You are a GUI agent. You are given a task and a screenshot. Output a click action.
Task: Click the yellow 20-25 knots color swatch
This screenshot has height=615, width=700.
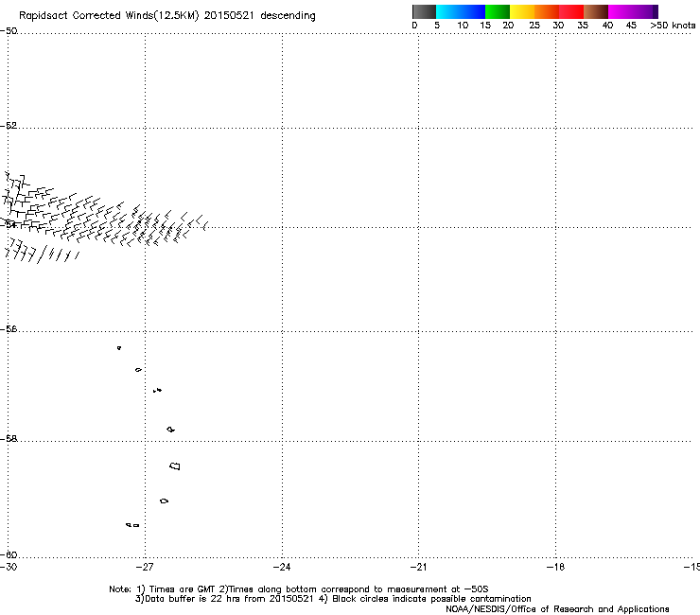click(x=522, y=11)
